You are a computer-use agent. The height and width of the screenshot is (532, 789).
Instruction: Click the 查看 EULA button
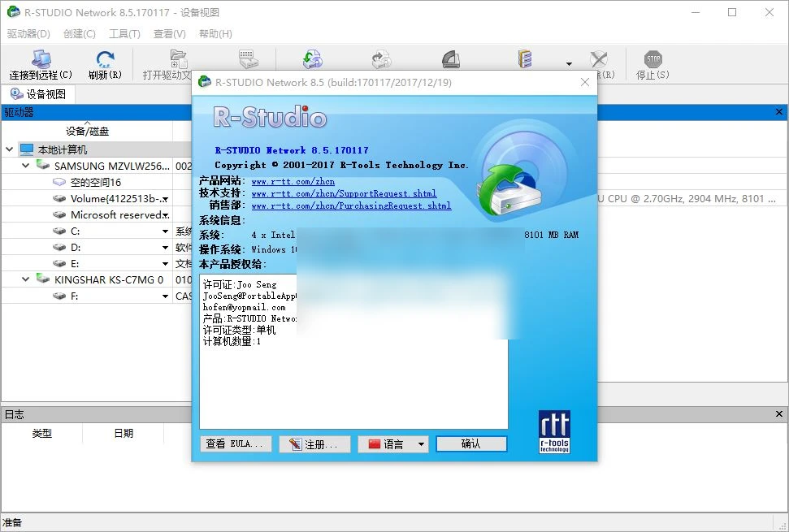[236, 443]
